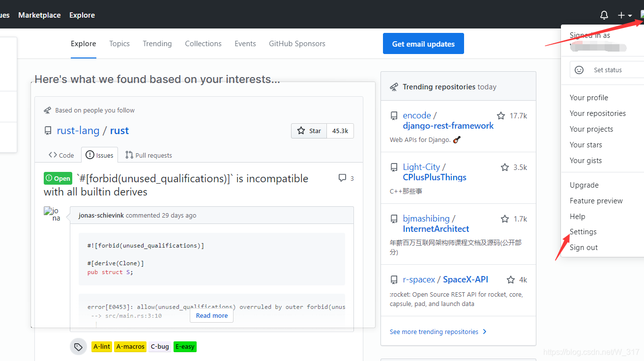Click the comment bubble icon on issue

tap(343, 178)
